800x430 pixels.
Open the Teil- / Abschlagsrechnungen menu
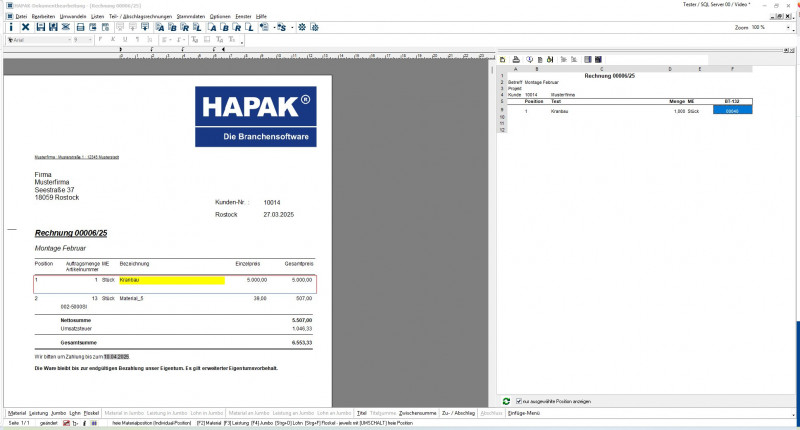click(140, 16)
